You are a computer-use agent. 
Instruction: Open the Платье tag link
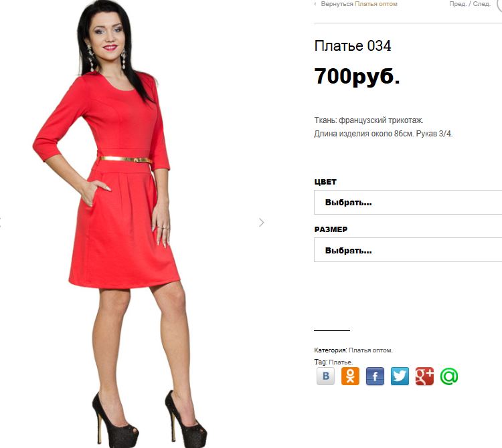tap(341, 362)
